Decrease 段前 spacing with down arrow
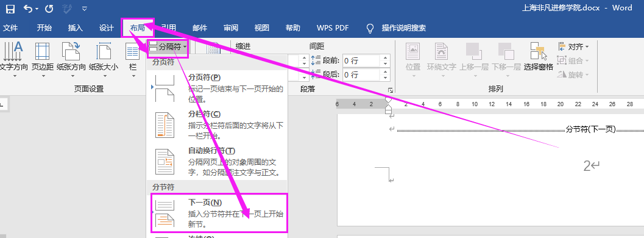The width and height of the screenshot is (644, 238). coord(385,63)
